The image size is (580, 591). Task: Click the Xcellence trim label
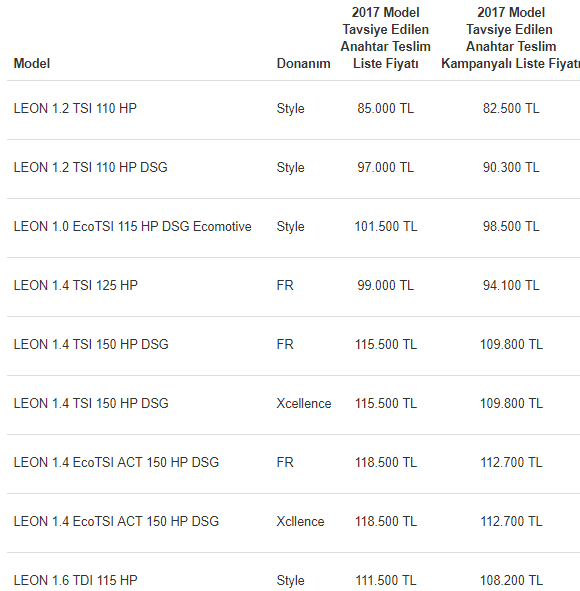pos(304,404)
